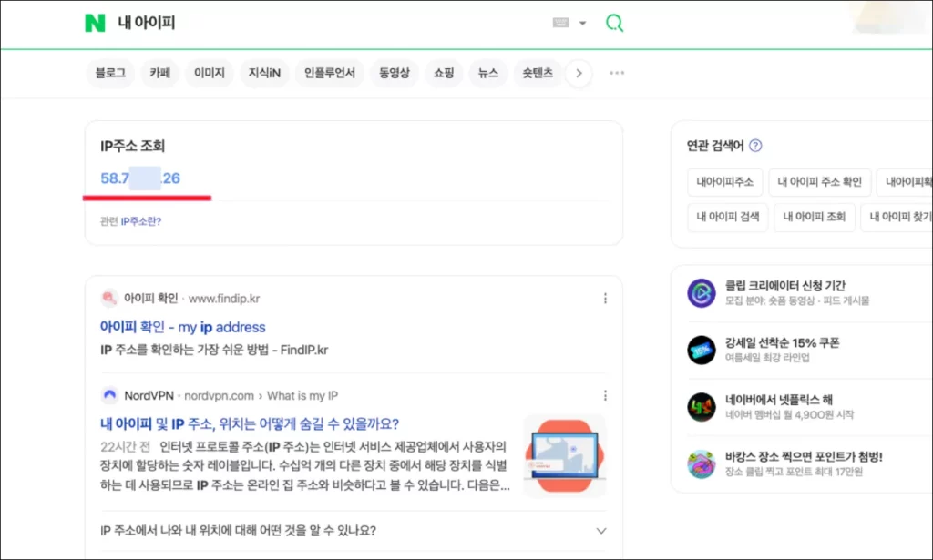
Task: Click the green search magnifier icon
Action: click(614, 23)
